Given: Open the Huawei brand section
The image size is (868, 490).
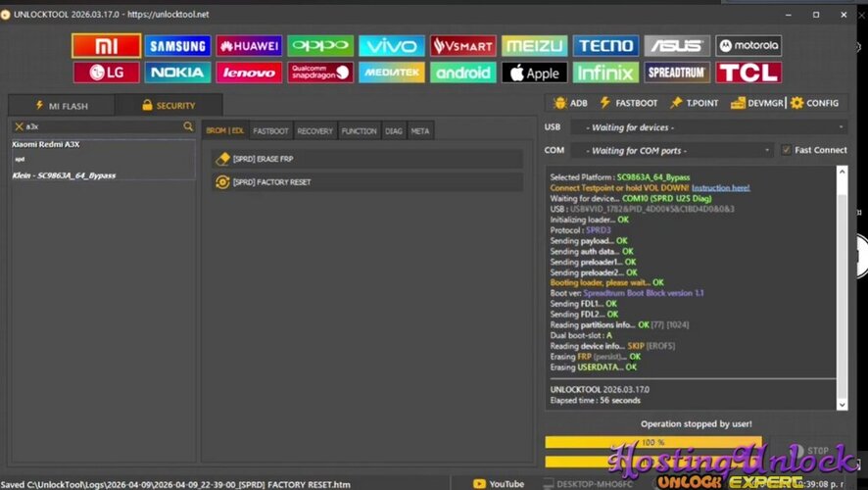Looking at the screenshot, I should click(249, 46).
